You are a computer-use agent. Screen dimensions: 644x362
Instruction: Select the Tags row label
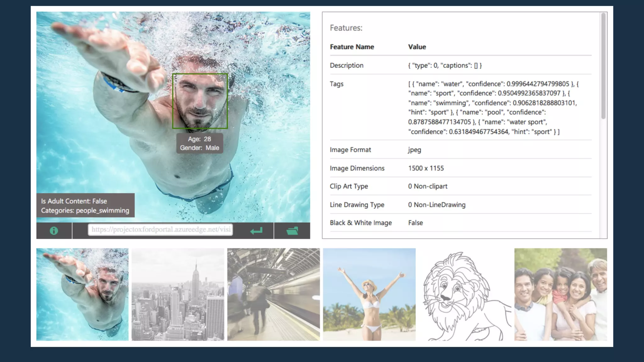click(336, 84)
